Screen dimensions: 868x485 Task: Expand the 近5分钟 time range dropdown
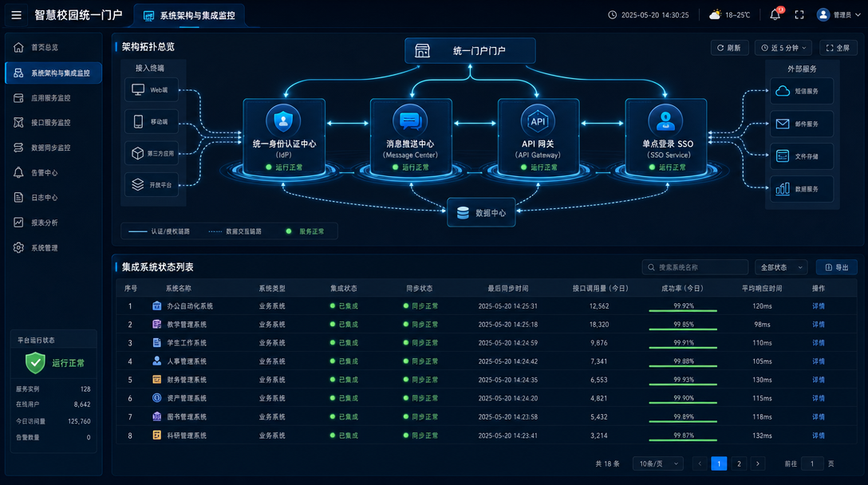coord(783,48)
